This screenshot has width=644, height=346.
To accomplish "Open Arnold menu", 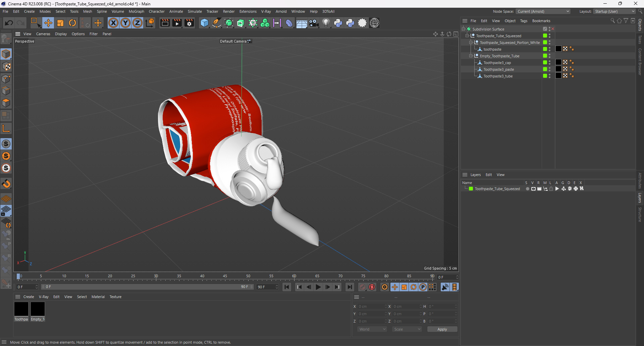I will click(281, 11).
